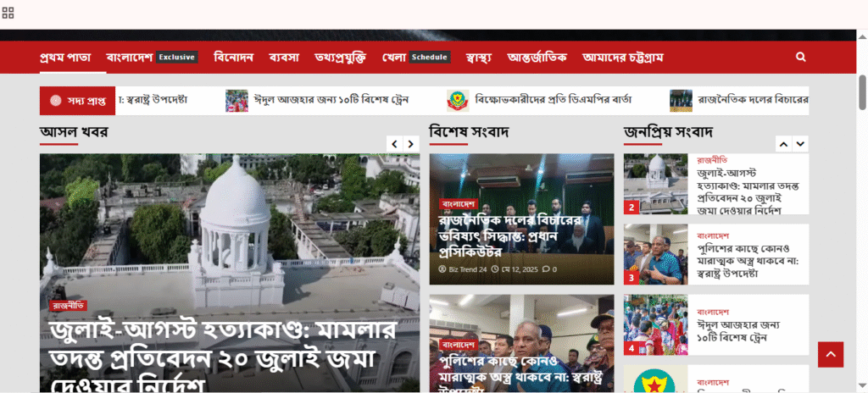Open the আন্তর্জাতিক menu item
Image resolution: width=868 pixels, height=393 pixels.
537,57
